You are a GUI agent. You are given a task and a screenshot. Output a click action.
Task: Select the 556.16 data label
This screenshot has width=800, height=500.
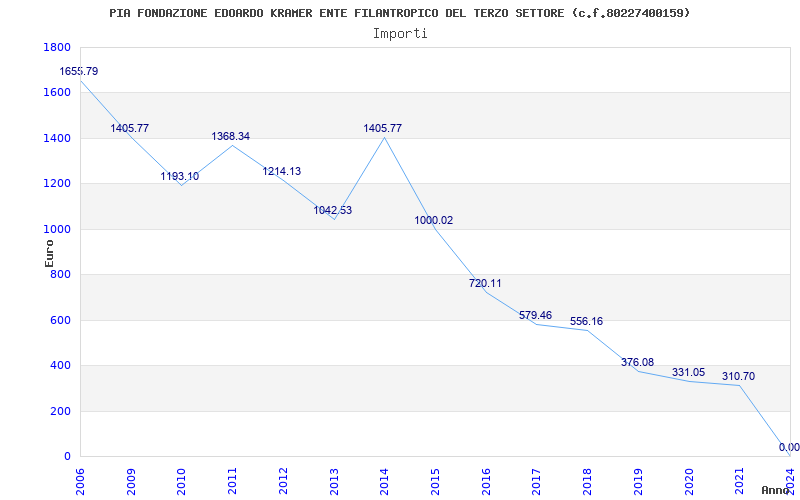pyautogui.click(x=586, y=322)
